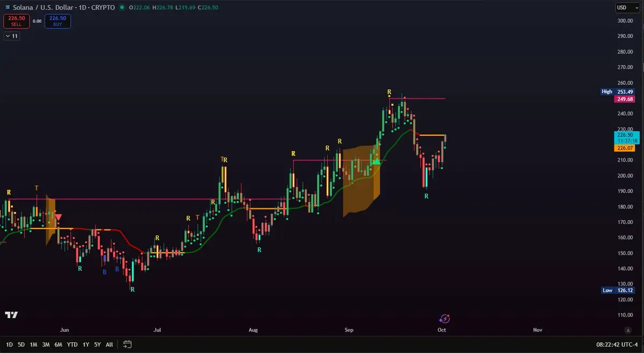Select the YTD time range
This screenshot has height=353, width=644.
(x=72, y=344)
